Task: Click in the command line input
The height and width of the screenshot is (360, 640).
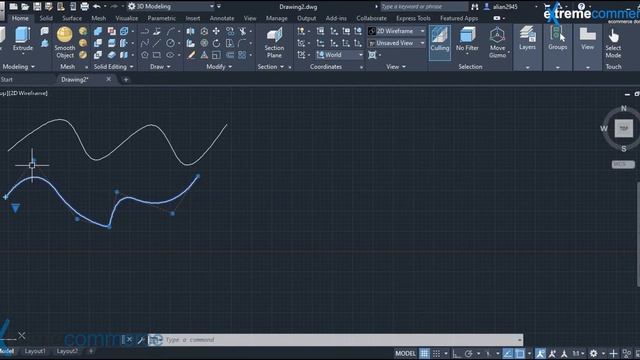Action: (341, 340)
